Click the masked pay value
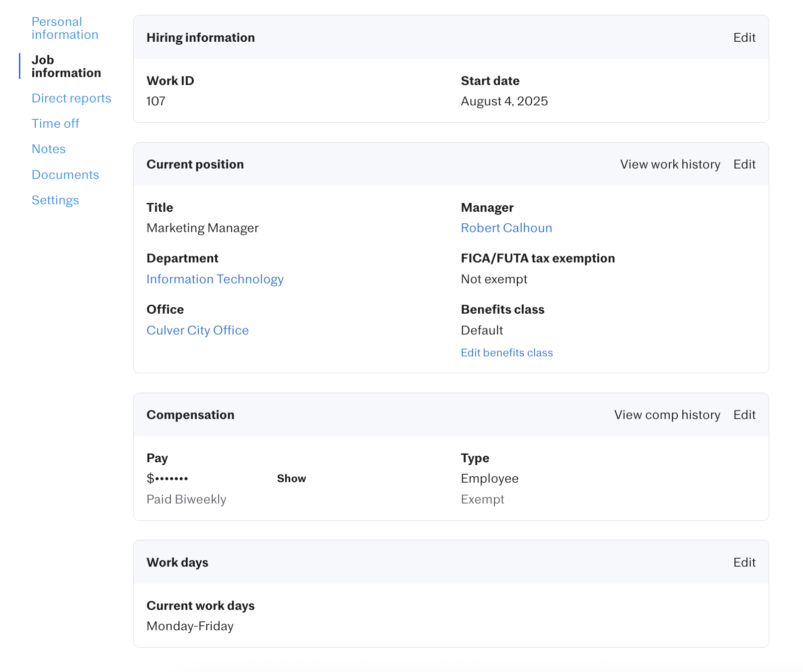803x672 pixels. tap(167, 479)
